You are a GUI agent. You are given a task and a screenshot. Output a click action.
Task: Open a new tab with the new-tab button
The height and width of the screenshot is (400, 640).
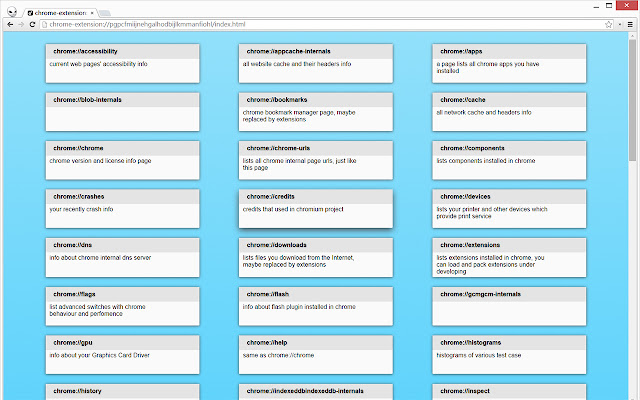click(104, 13)
